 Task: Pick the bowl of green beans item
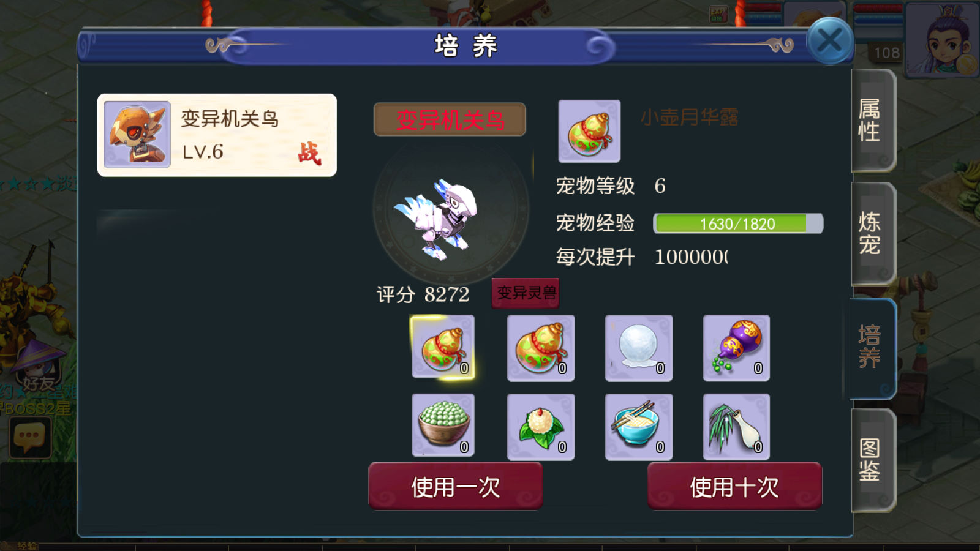coord(443,425)
